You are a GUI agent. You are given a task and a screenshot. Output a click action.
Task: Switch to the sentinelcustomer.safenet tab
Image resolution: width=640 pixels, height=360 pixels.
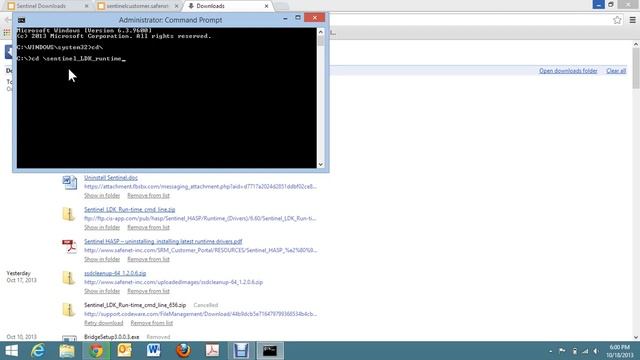[138, 6]
